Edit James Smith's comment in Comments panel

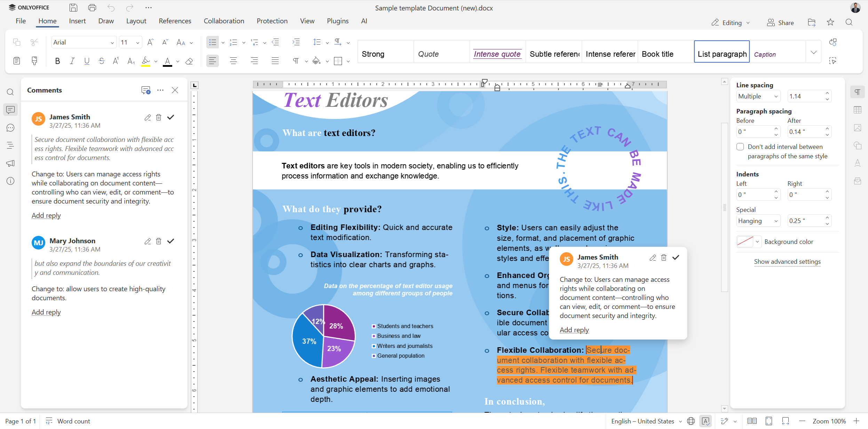(148, 117)
